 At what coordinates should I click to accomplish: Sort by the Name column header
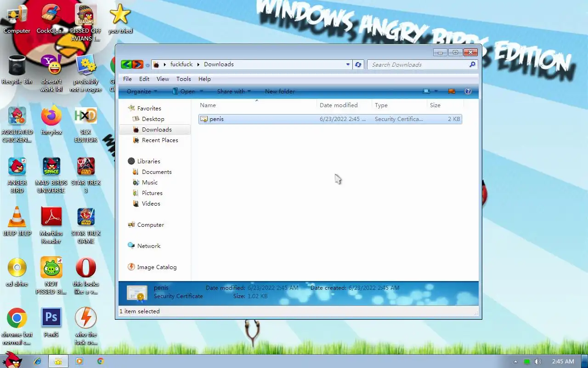tap(257, 105)
